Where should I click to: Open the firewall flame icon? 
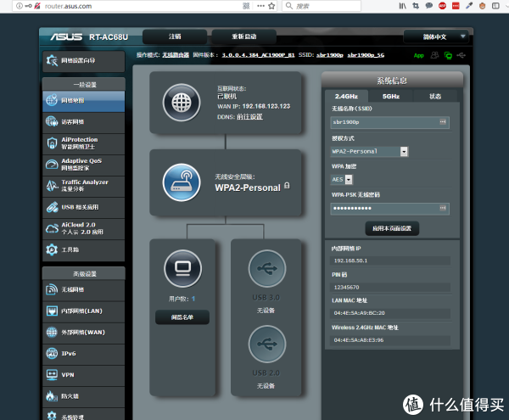click(x=52, y=396)
